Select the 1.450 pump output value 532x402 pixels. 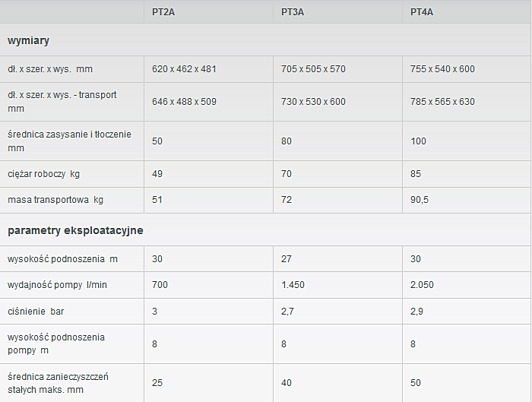point(293,284)
